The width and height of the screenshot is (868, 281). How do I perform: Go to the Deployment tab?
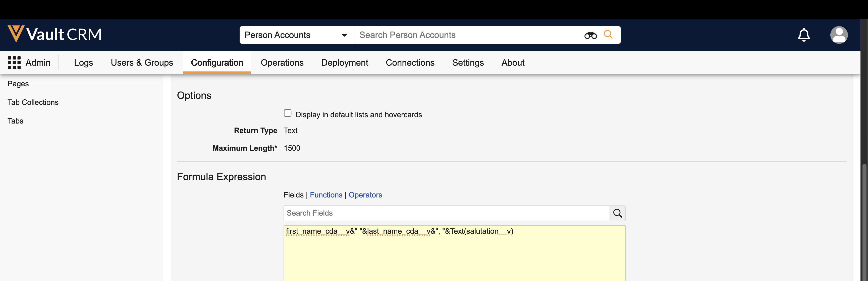click(344, 63)
